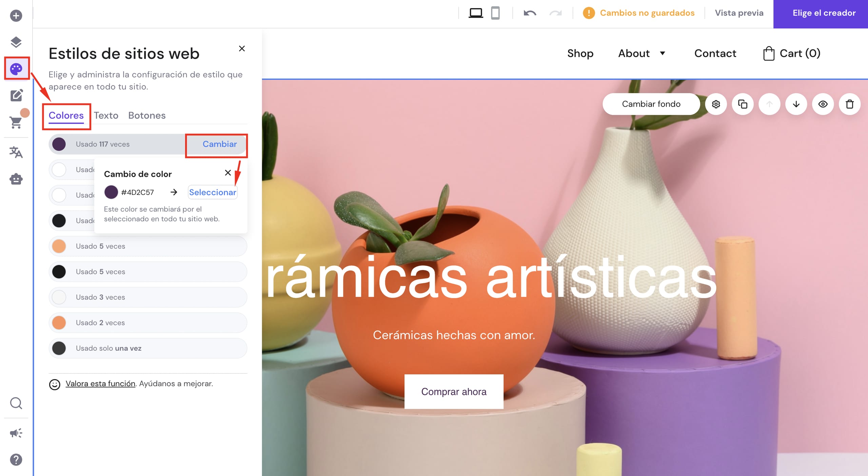Viewport: 868px width, 476px height.
Task: Switch to mobile device view
Action: pos(495,13)
